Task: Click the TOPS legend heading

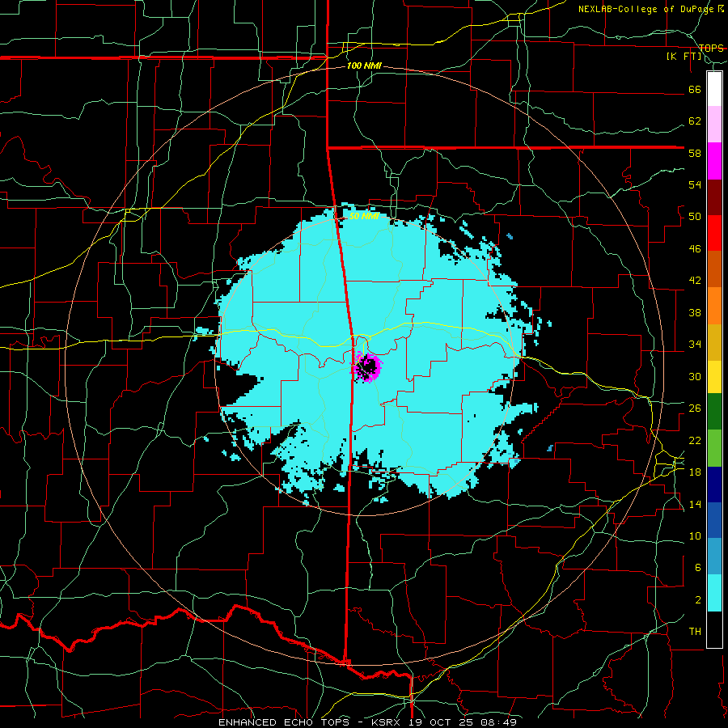Action: pyautogui.click(x=711, y=48)
